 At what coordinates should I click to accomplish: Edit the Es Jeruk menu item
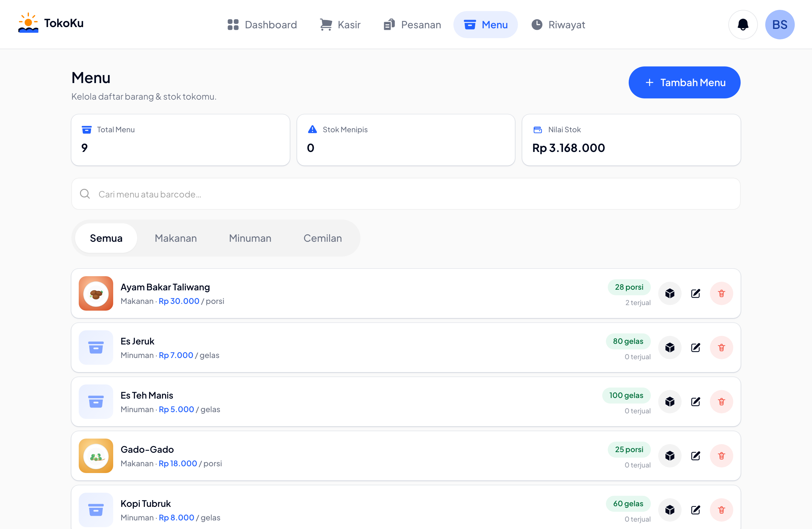696,348
